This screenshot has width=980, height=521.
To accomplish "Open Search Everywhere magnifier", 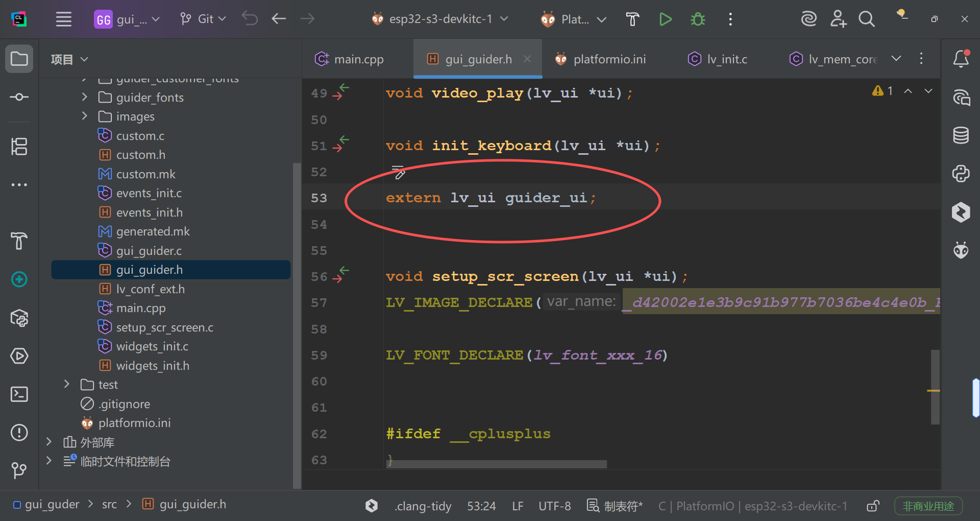I will pyautogui.click(x=866, y=19).
